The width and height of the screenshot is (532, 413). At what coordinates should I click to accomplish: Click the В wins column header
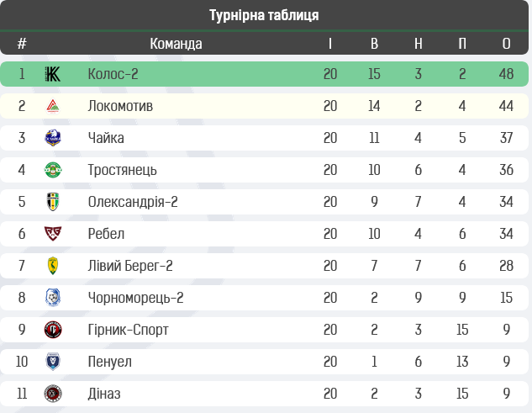click(x=374, y=44)
